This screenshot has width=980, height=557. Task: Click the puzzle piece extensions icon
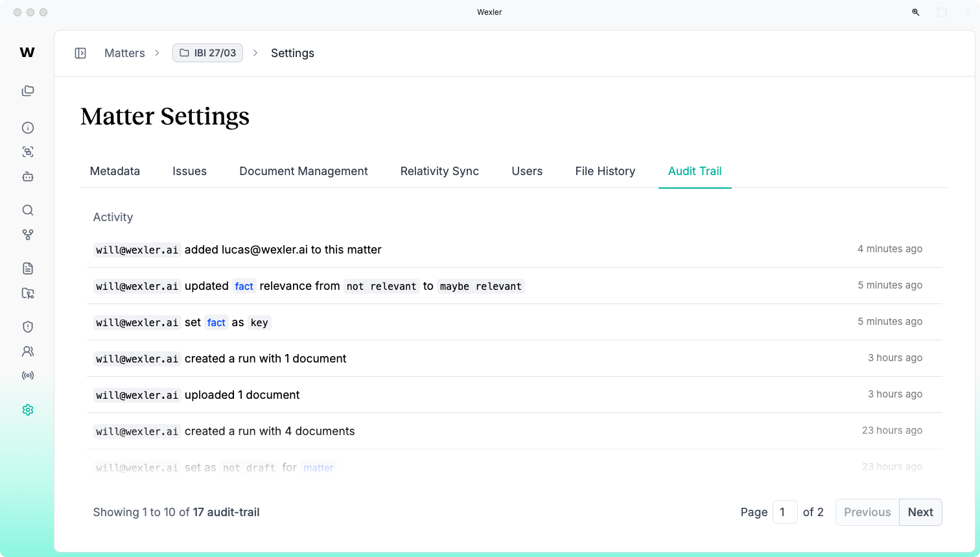[942, 12]
